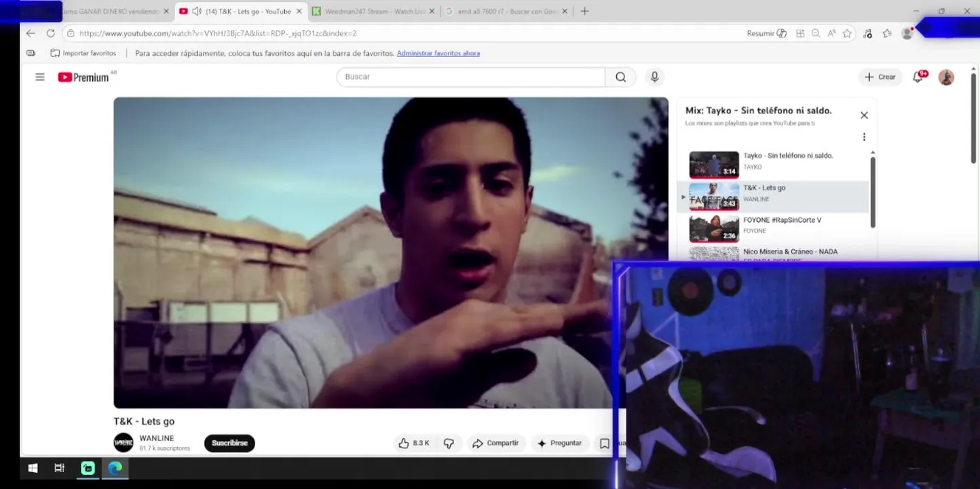Click the video player to pause
This screenshot has width=980, height=489.
point(390,253)
